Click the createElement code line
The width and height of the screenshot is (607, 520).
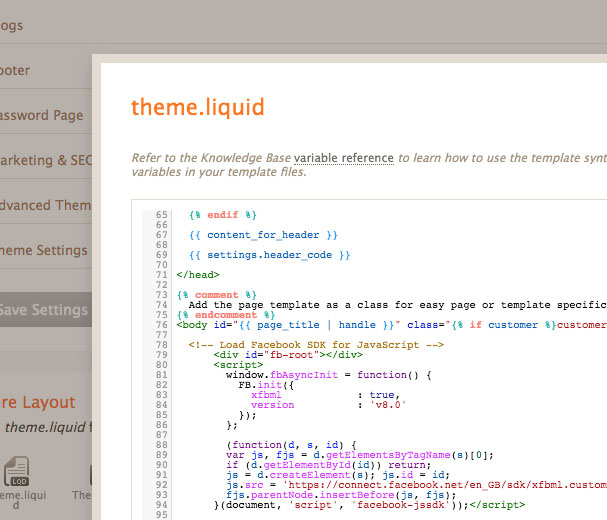tap(338, 475)
